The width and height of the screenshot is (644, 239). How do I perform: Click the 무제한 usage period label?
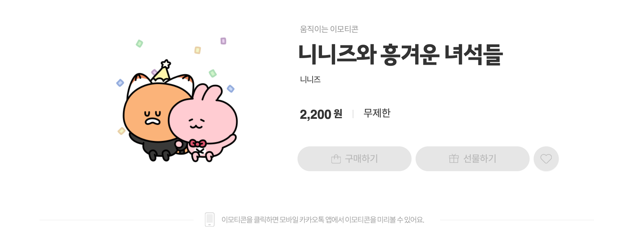tap(377, 113)
